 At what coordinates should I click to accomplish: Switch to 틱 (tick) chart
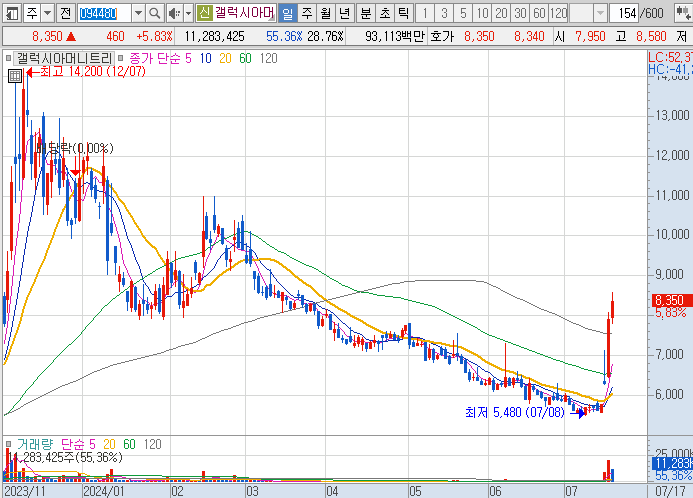[404, 14]
